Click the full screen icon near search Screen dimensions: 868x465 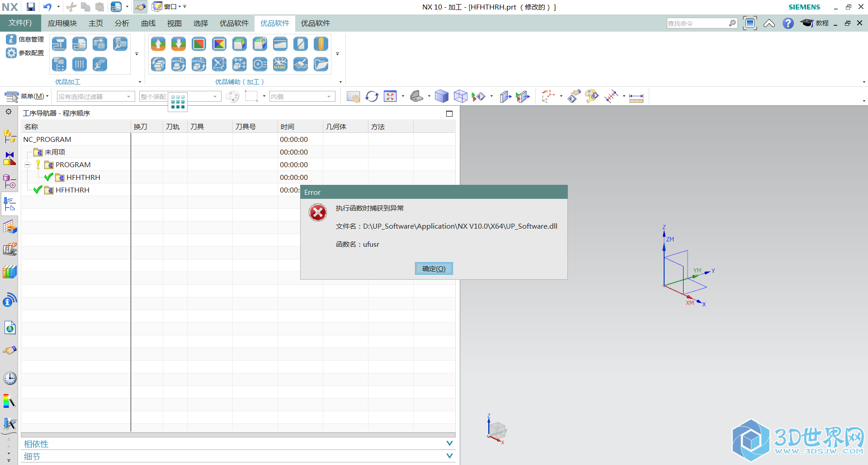tap(750, 23)
